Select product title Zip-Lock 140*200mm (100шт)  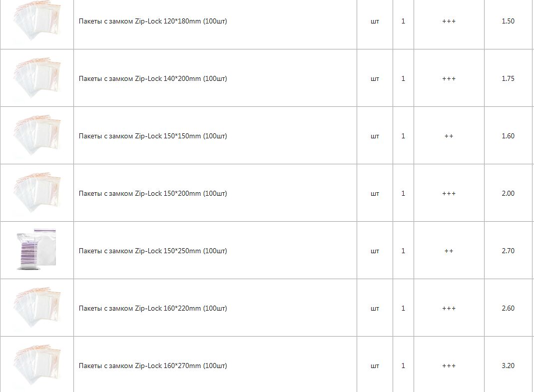pos(153,79)
